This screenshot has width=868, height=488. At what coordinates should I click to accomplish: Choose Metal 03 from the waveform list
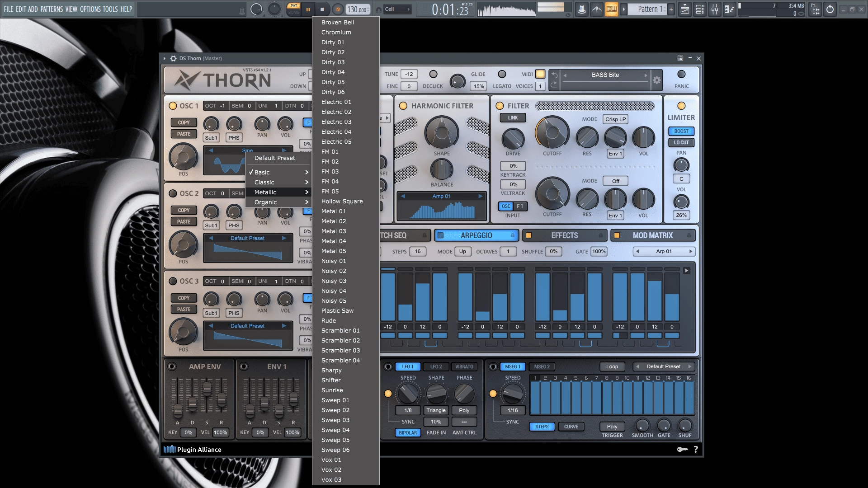pos(345,231)
